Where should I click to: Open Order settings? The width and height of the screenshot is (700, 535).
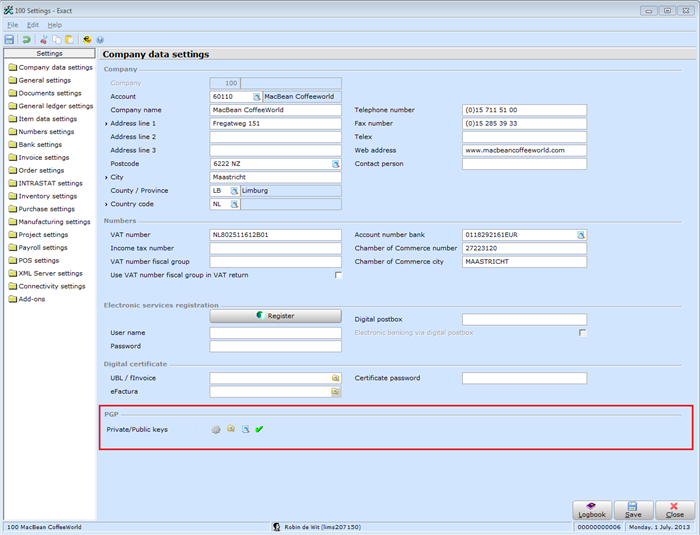(x=36, y=171)
